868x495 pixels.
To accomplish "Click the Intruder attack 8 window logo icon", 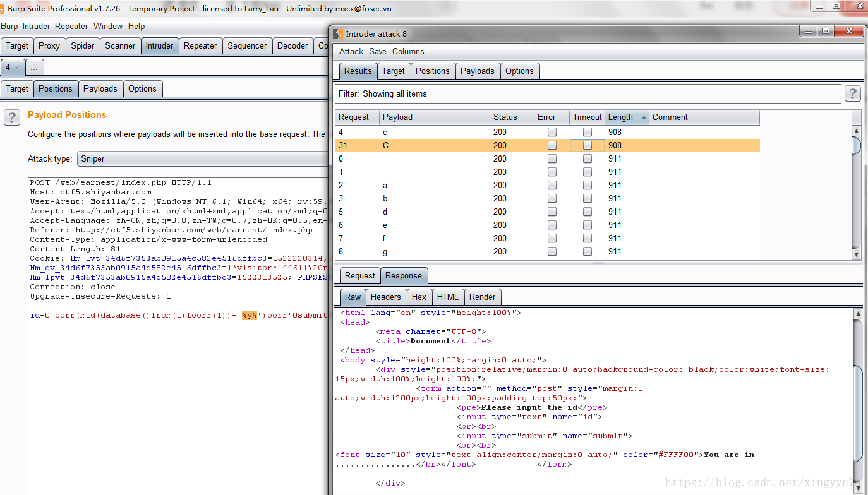I will pos(339,33).
